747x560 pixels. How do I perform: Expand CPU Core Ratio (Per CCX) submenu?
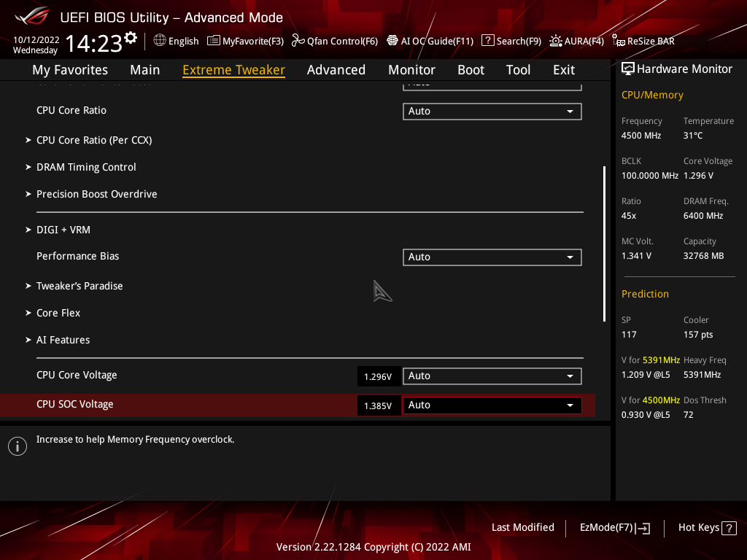[x=94, y=140]
